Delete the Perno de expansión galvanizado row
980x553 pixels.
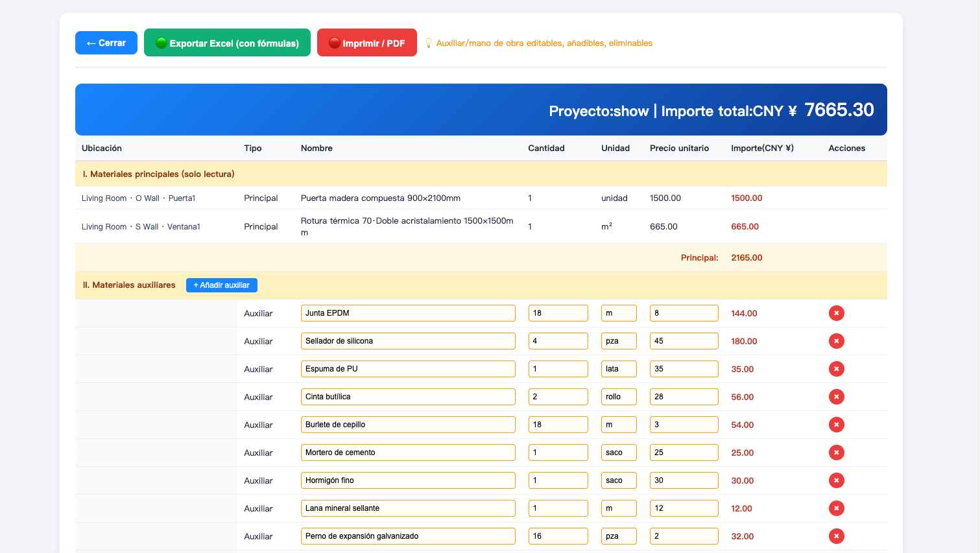click(x=836, y=536)
